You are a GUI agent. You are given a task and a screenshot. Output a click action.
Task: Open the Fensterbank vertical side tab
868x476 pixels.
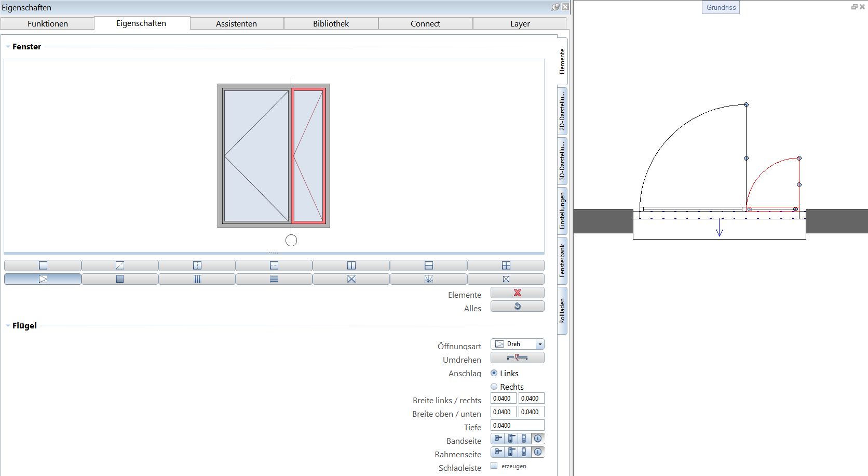pos(562,260)
